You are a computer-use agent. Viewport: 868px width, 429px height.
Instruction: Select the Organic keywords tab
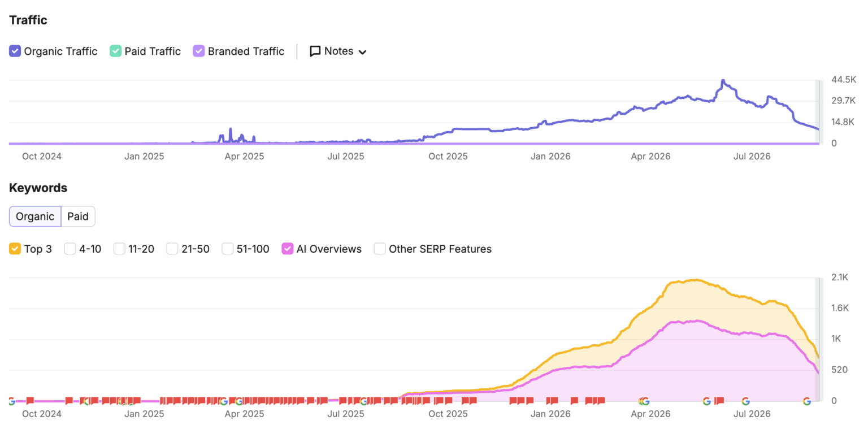[35, 216]
